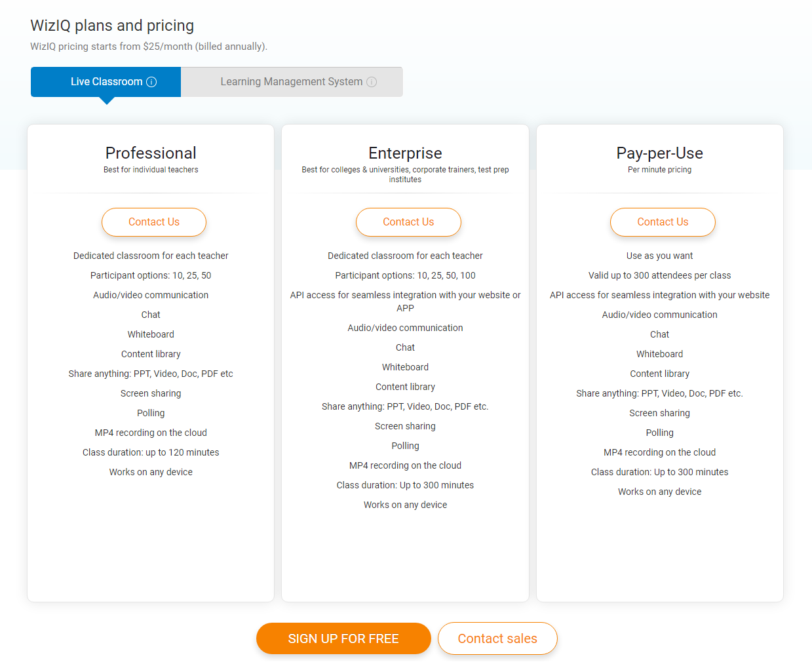The width and height of the screenshot is (812, 664).
Task: Click 'Use as you want' feature text
Action: [659, 256]
